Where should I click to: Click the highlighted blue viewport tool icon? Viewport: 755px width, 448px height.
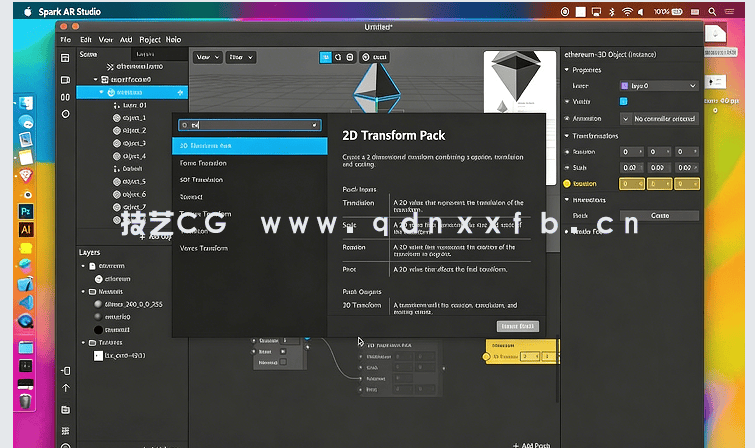pos(325,58)
